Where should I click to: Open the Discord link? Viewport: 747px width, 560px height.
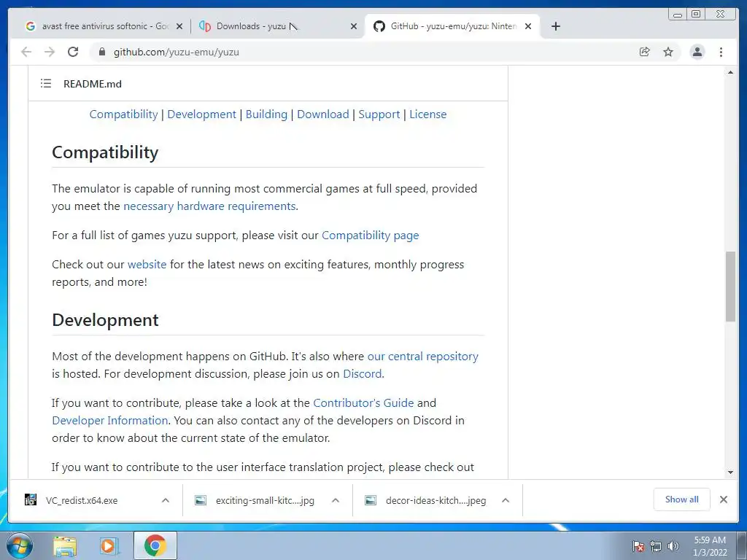pos(362,374)
